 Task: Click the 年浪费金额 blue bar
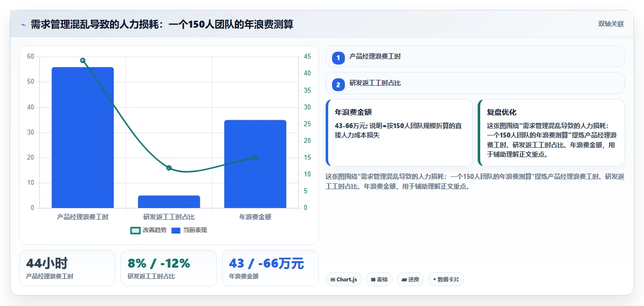point(255,164)
